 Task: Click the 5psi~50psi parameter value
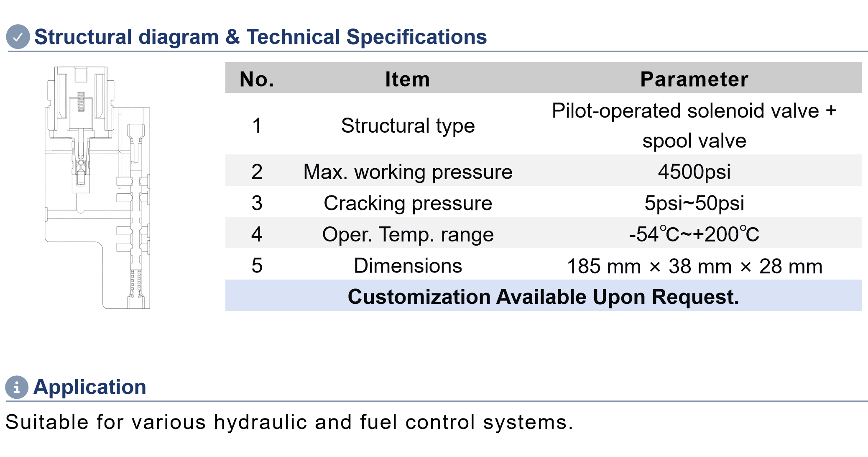coord(694,203)
